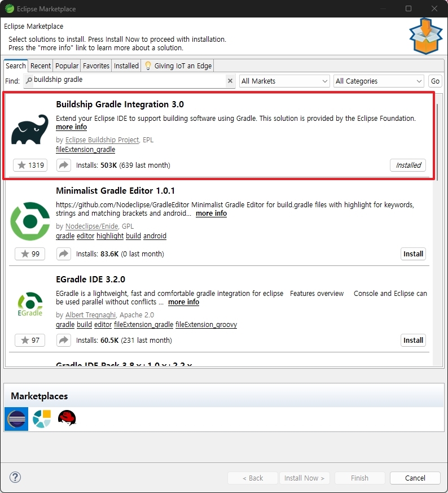The width and height of the screenshot is (448, 493).
Task: Click the Minimalist Gradle Editor 1.0.1 title
Action: [x=115, y=191]
